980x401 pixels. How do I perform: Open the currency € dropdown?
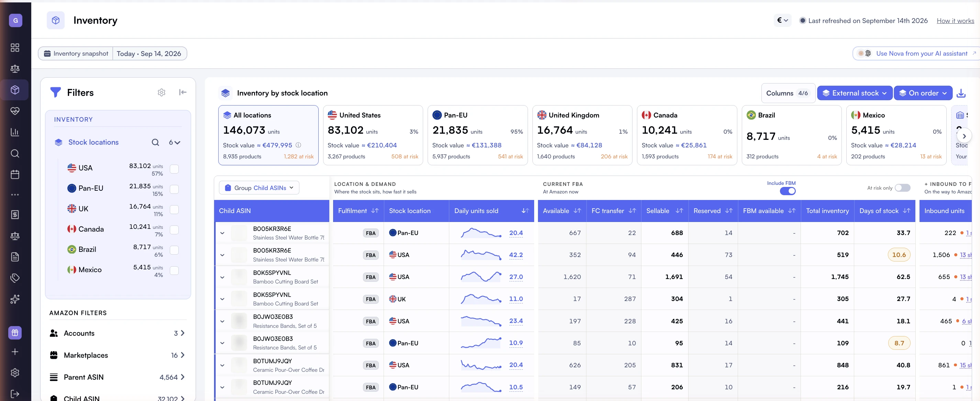(782, 21)
